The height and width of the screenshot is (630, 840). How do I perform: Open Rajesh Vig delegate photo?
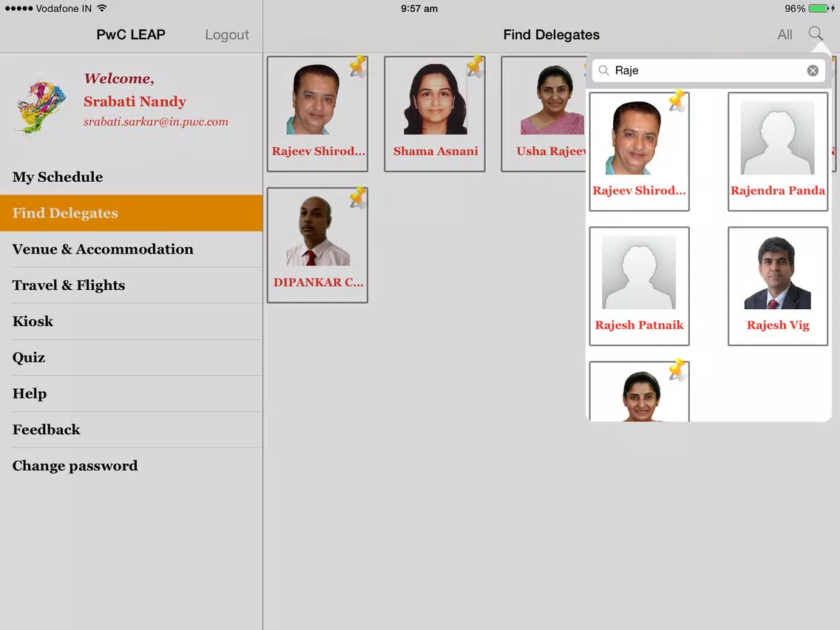pyautogui.click(x=777, y=272)
